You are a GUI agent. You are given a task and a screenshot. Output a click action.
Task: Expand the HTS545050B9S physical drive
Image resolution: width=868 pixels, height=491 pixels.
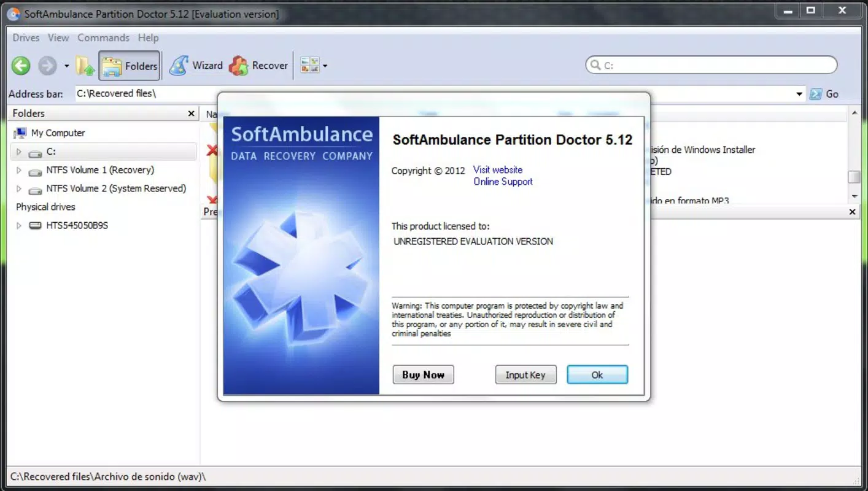click(18, 225)
